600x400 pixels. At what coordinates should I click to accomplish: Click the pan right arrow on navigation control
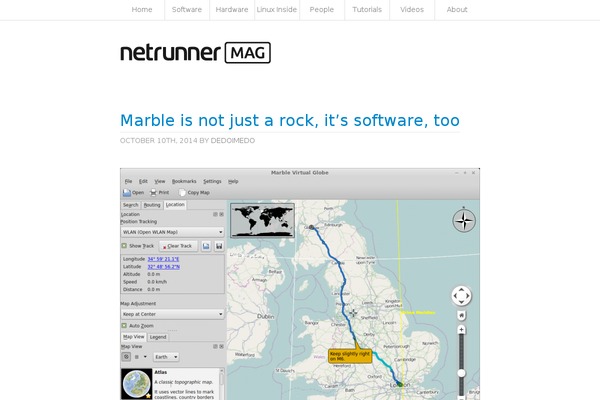click(x=468, y=296)
